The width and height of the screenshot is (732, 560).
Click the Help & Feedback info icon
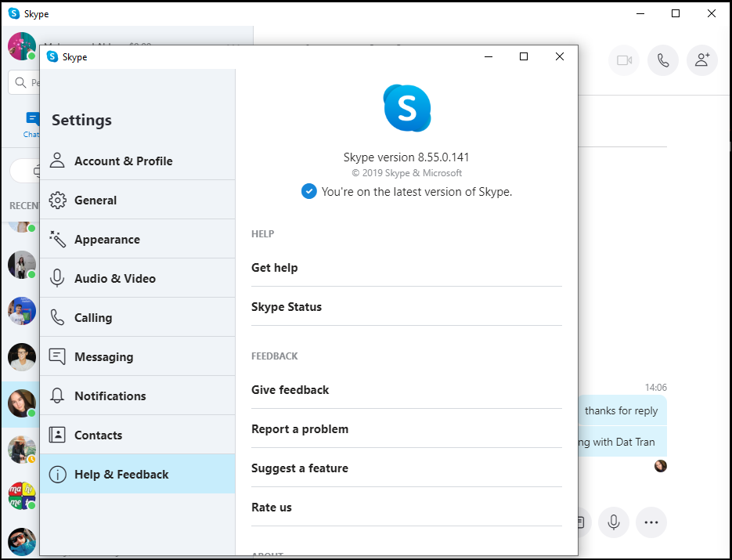pyautogui.click(x=57, y=475)
